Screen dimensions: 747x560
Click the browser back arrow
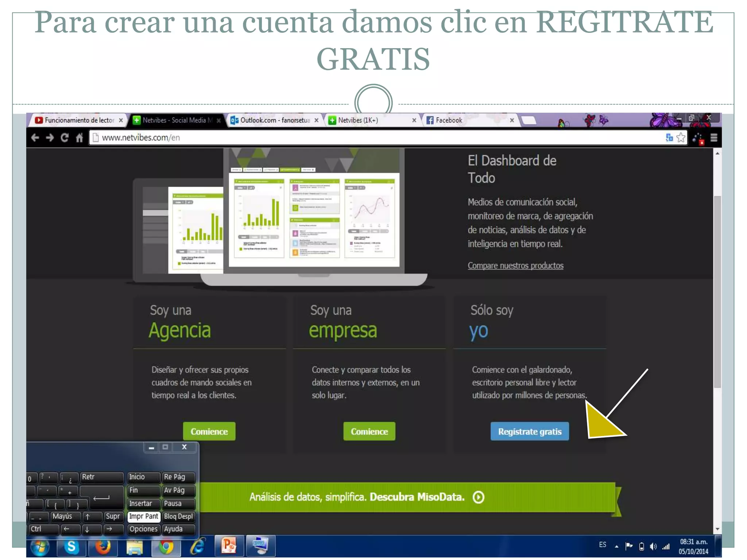(35, 137)
